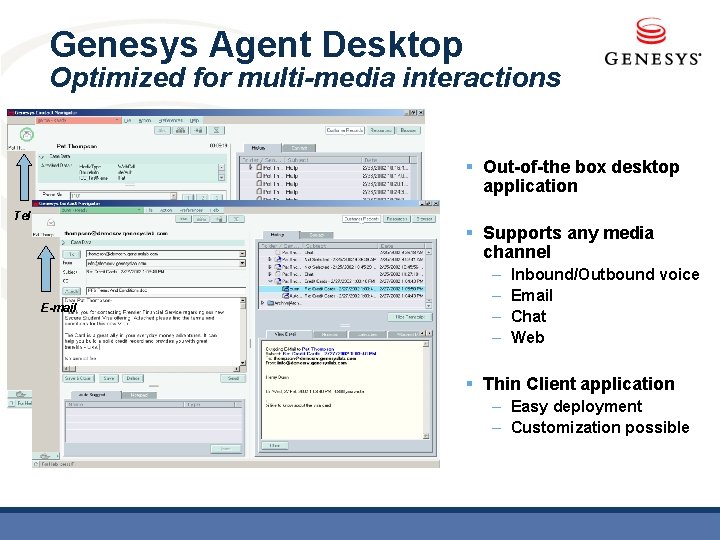Select the first Chat row in front history
Viewport: 720px width, 540px height.
pos(342,252)
